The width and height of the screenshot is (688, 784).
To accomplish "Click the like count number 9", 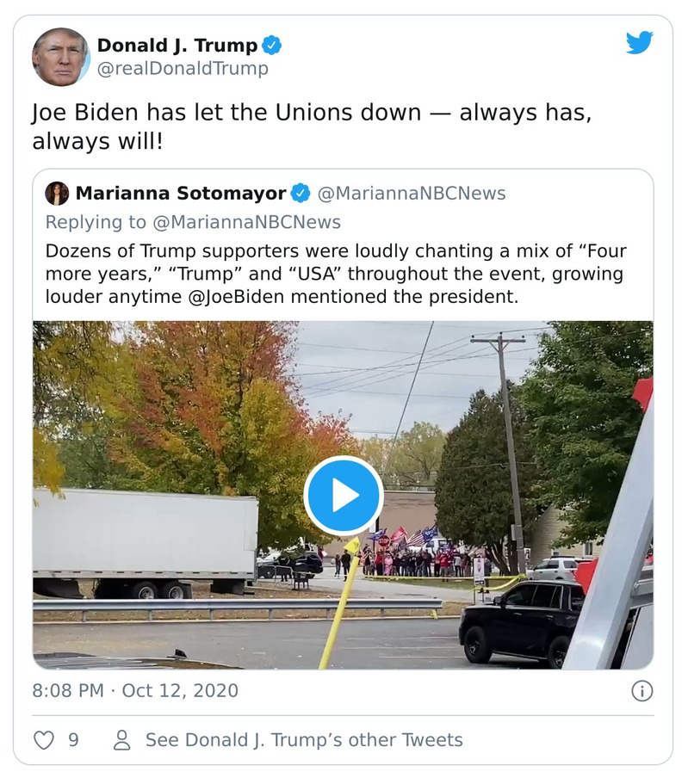I will pos(73,740).
